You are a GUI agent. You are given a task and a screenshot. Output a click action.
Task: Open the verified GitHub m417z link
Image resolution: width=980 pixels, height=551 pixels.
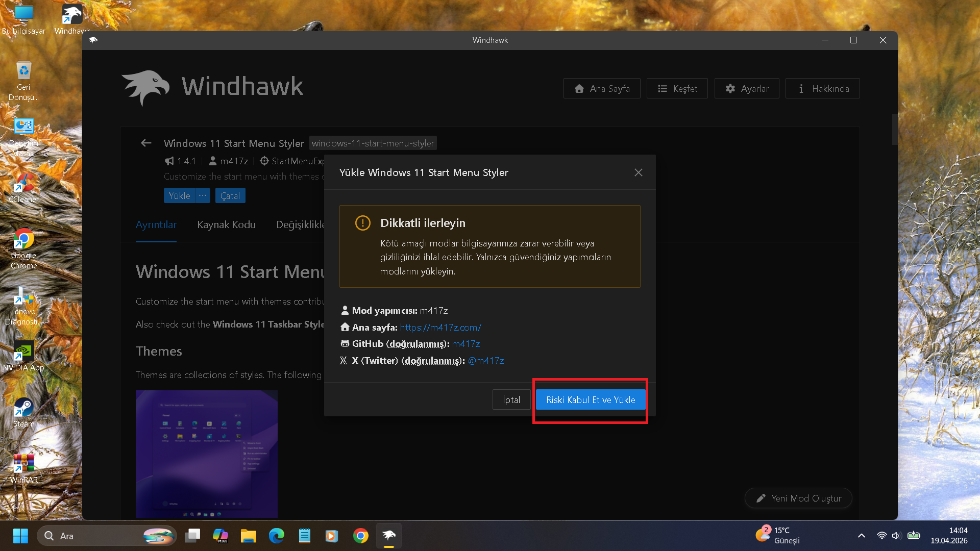point(466,344)
